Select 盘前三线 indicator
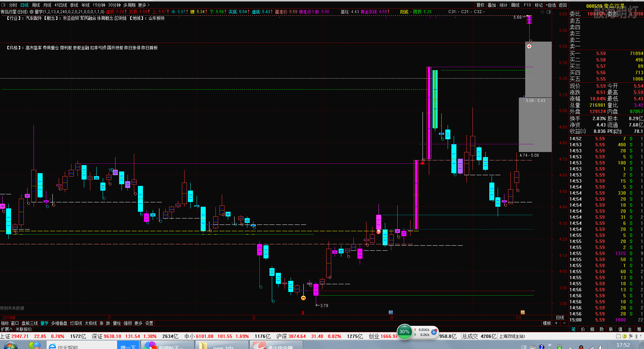644x349 pixels. pos(30,323)
